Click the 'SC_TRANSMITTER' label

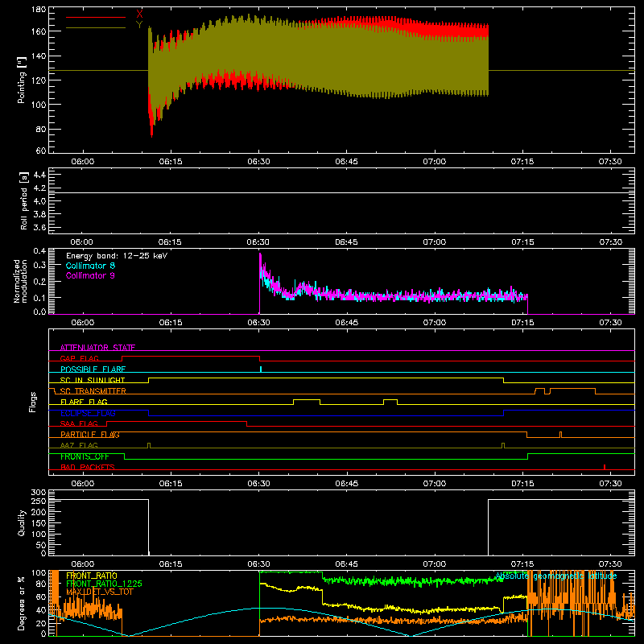click(93, 391)
